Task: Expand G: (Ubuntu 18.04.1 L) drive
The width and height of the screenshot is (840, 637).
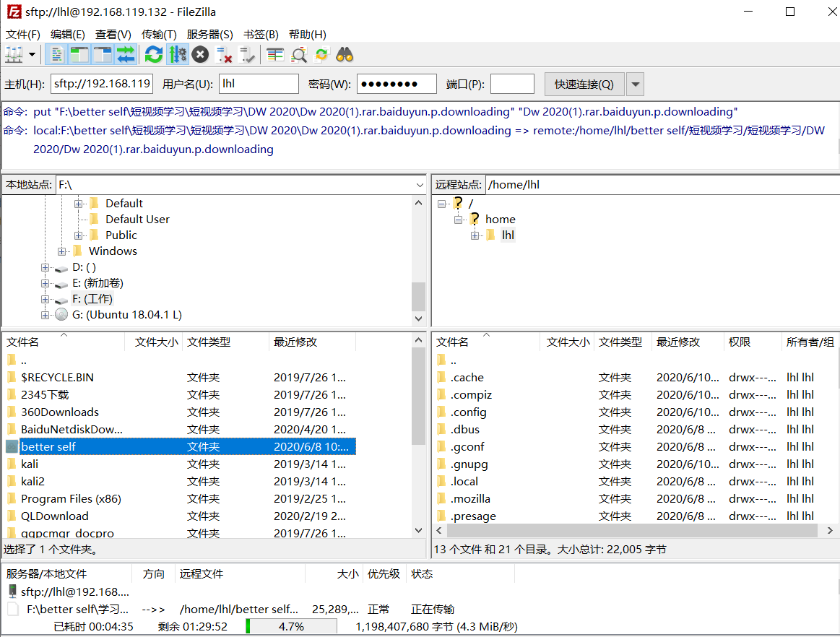Action: [45, 315]
